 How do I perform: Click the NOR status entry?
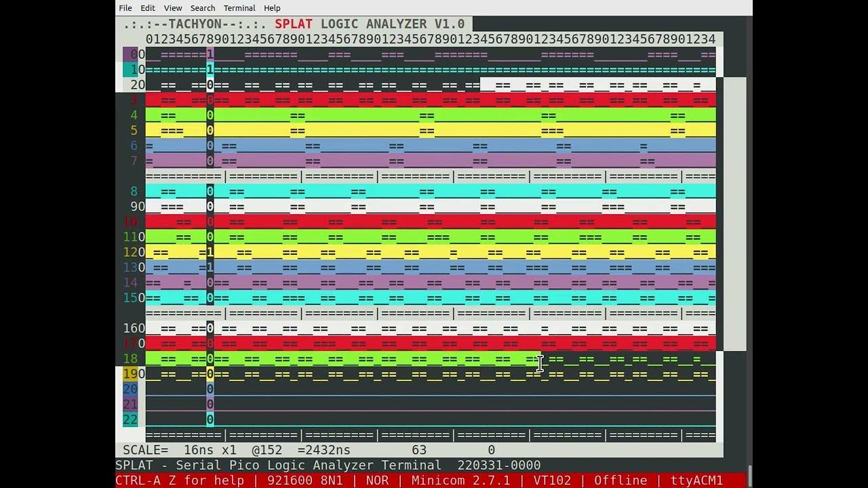[378, 481]
